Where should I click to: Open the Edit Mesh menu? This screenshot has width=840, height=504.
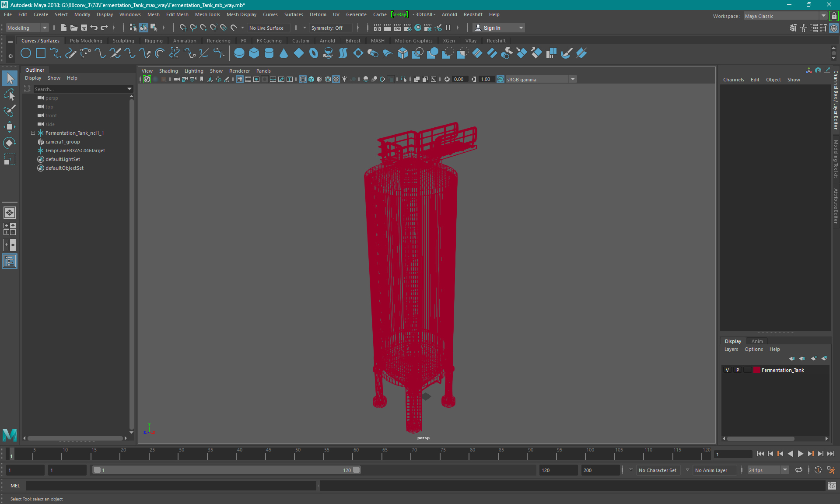[x=177, y=14]
